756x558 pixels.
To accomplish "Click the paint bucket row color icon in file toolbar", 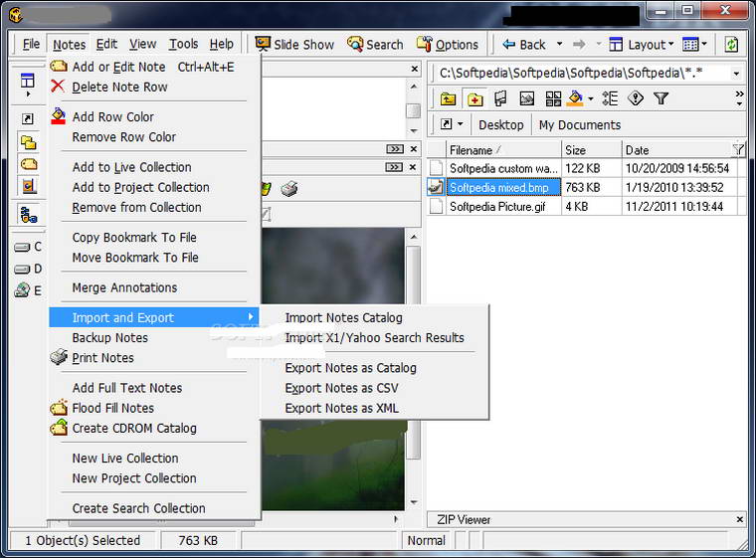I will (575, 98).
